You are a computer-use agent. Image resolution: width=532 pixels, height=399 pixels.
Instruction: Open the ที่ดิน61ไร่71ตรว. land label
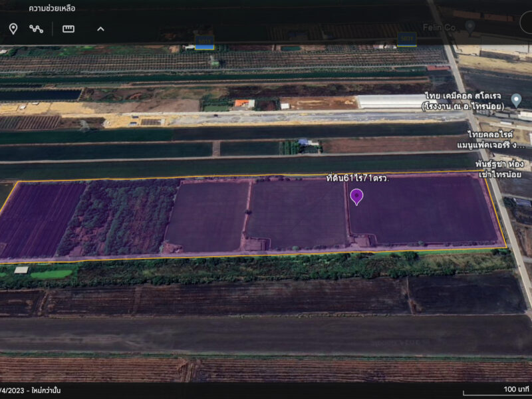coord(357,178)
